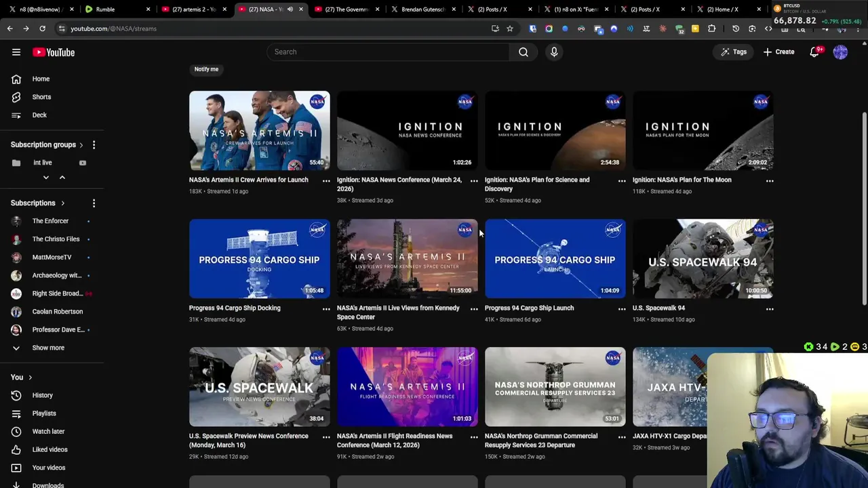Open Subscription groups three-dot options
Screen dimensions: 868x488
coord(94,144)
